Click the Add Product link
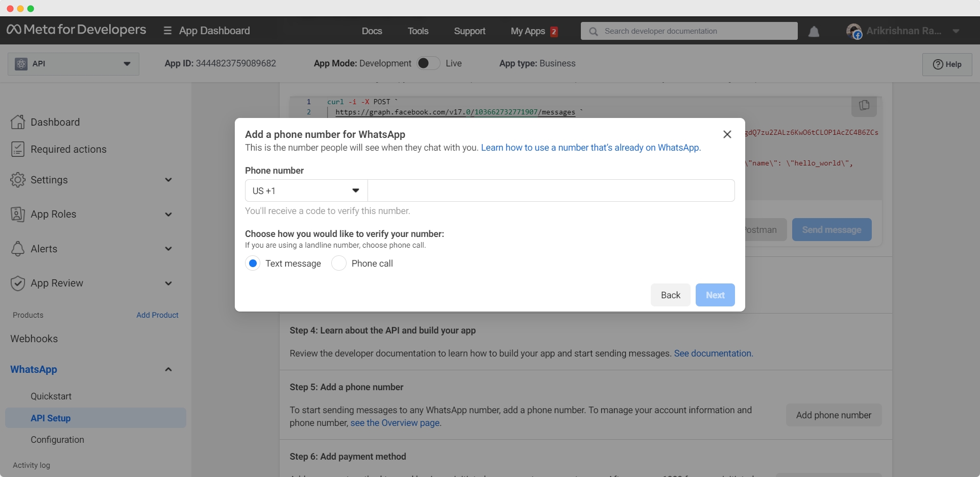980x477 pixels. (x=157, y=315)
